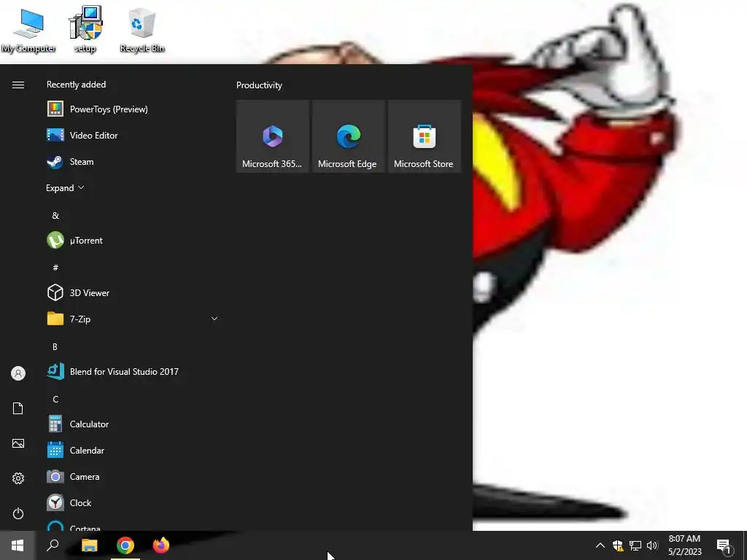Select My Computer desktop icon

tap(28, 29)
